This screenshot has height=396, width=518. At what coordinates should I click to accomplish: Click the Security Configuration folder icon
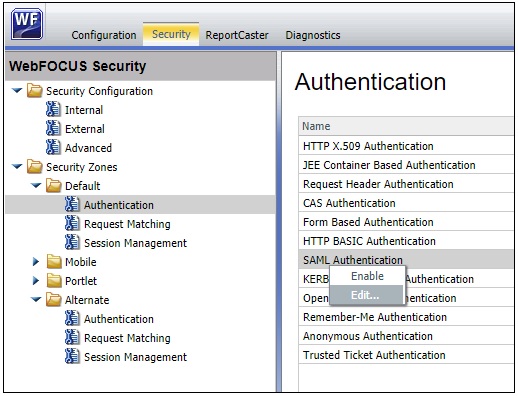click(x=35, y=90)
